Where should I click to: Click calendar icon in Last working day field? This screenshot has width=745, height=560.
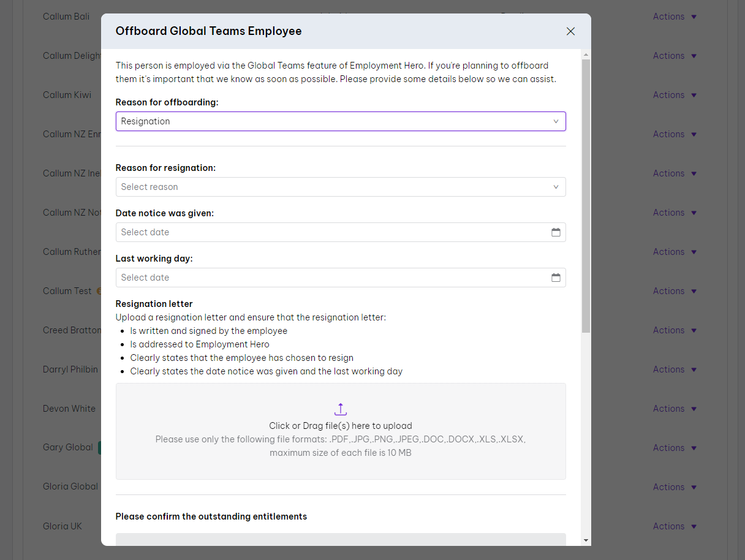tap(556, 278)
